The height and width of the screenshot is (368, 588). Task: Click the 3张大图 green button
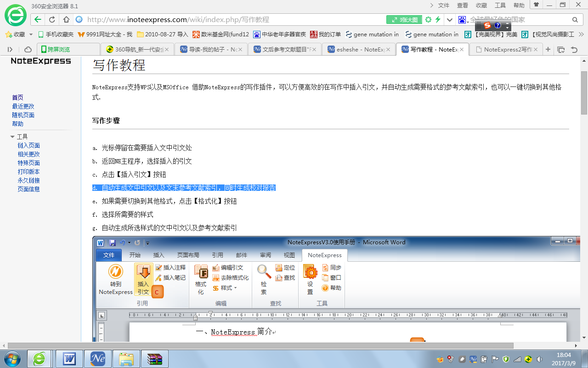point(404,20)
